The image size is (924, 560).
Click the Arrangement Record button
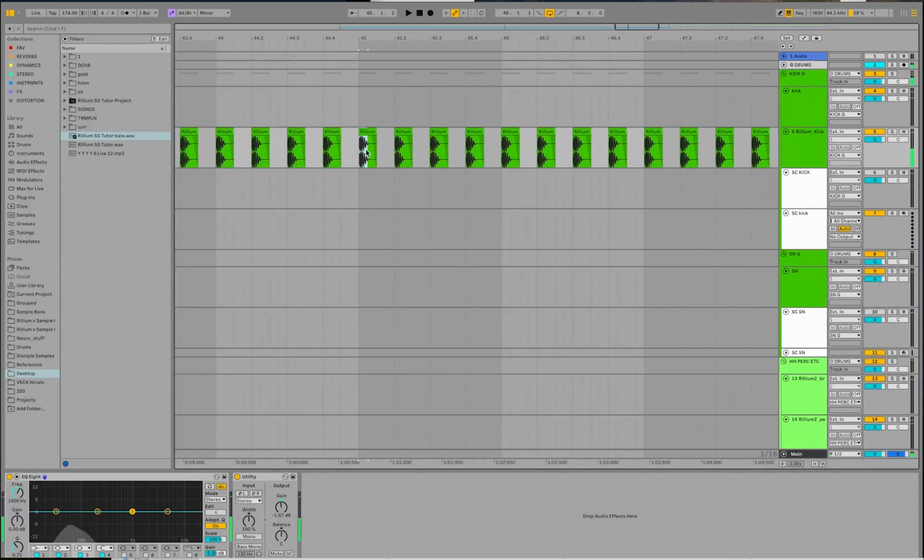point(430,13)
